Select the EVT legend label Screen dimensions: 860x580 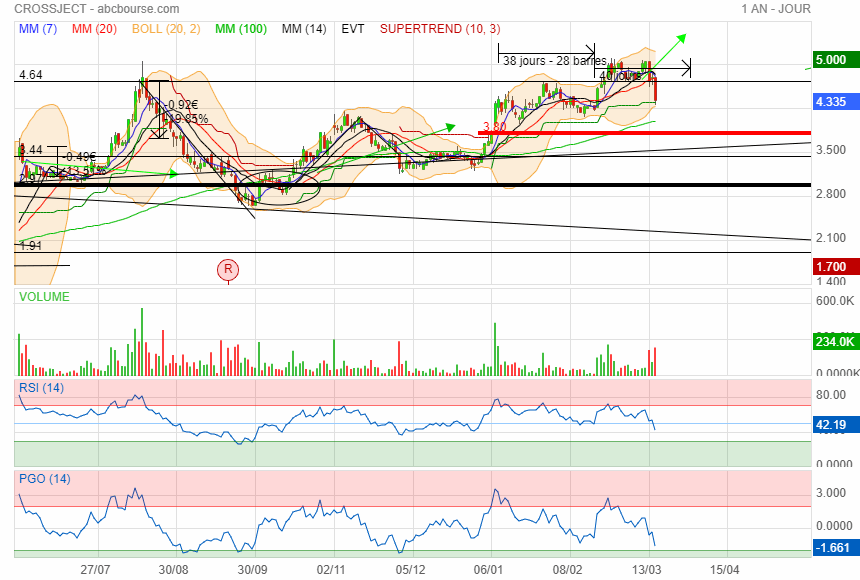353,29
